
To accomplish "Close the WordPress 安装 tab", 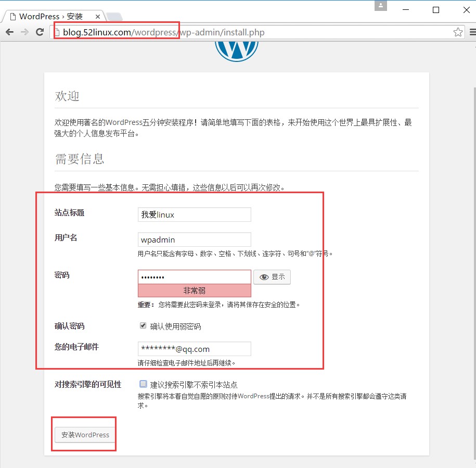I will (98, 17).
